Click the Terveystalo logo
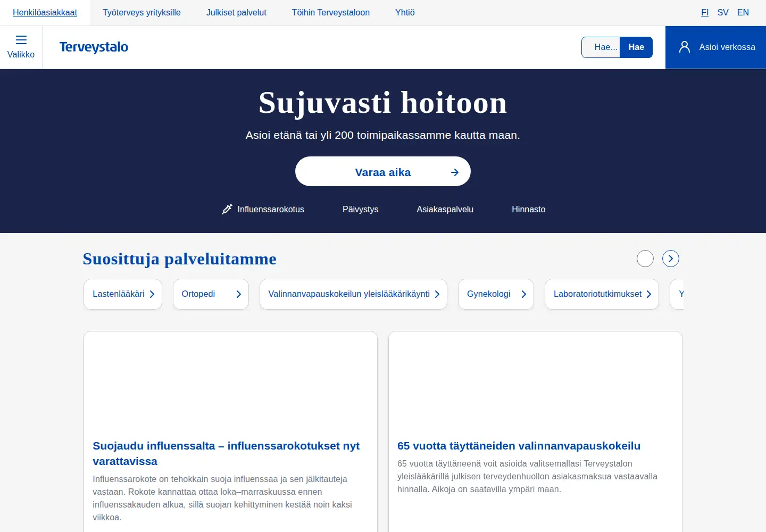Viewport: 766px width, 532px height. pyautogui.click(x=94, y=47)
